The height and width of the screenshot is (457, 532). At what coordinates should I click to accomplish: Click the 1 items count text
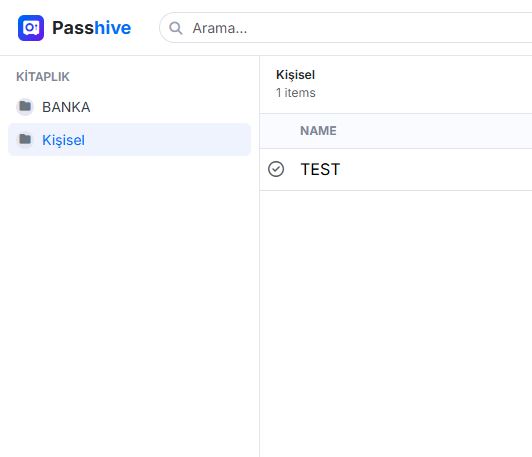(296, 93)
